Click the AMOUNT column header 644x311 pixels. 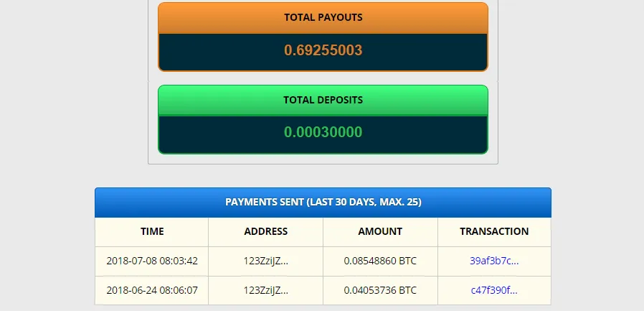[380, 231]
